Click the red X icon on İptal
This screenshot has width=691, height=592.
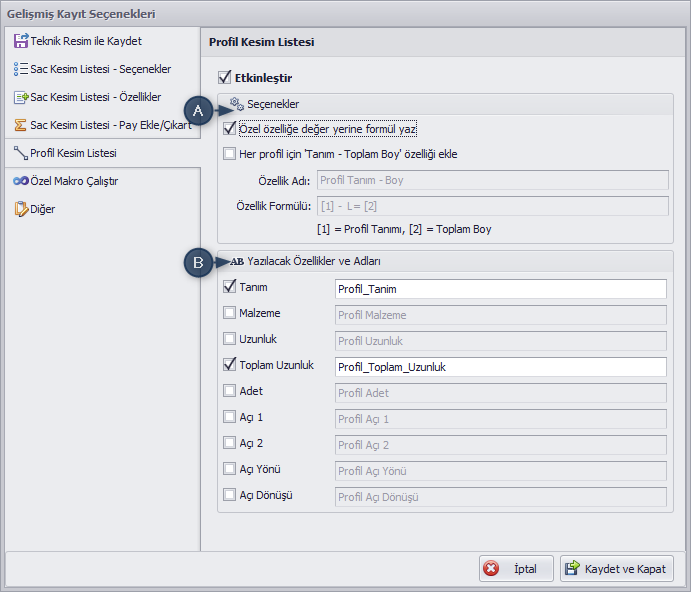491,569
